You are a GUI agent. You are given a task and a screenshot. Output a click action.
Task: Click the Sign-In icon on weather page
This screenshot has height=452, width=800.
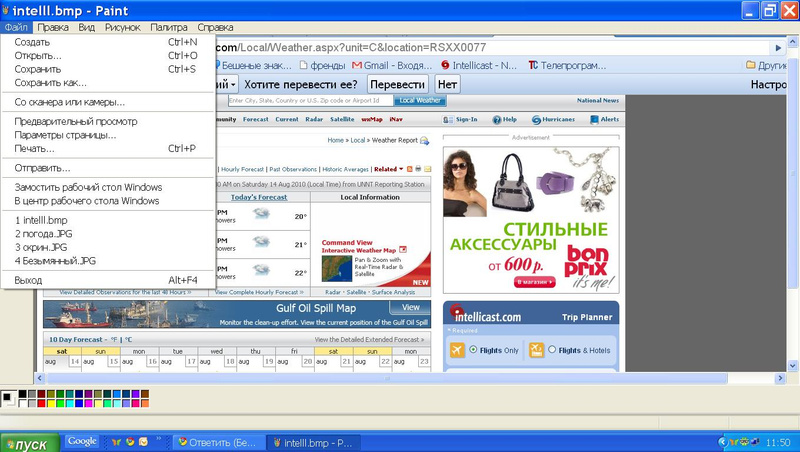pos(447,119)
